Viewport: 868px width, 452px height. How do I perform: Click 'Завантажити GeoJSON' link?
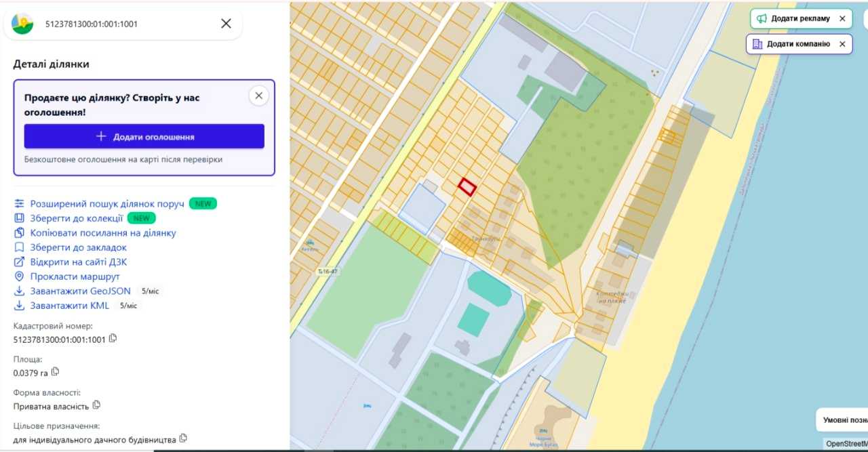[x=81, y=291]
